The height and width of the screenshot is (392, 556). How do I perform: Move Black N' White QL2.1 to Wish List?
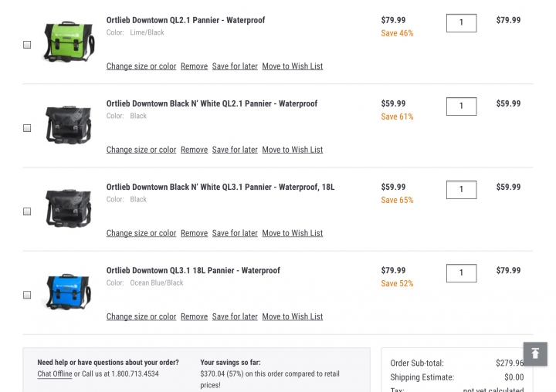pos(292,150)
